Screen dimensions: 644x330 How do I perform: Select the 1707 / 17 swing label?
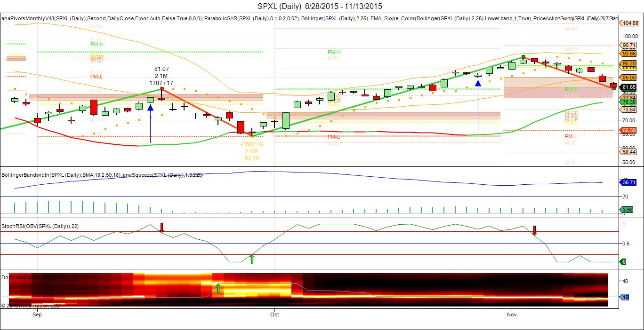click(161, 83)
